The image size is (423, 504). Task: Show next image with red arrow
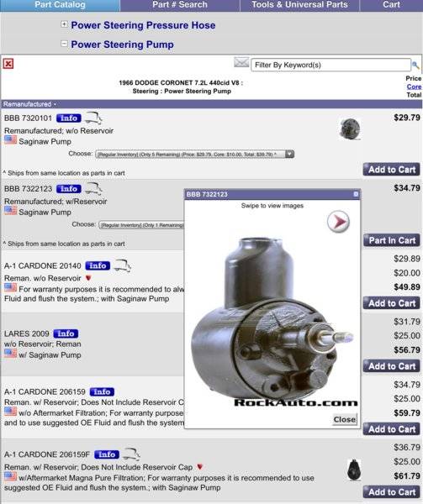pos(338,221)
